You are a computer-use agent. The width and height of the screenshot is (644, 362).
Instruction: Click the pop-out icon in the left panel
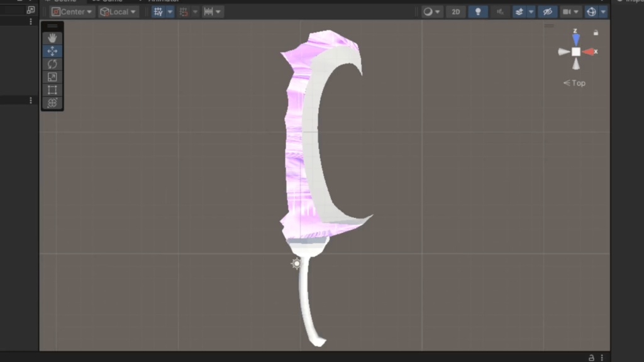[x=30, y=9]
